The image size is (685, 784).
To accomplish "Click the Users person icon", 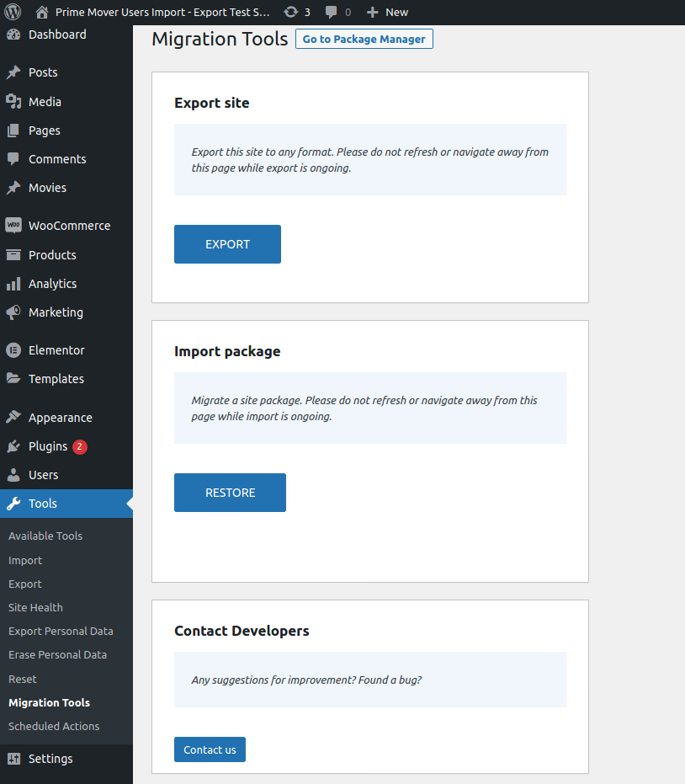I will tap(13, 474).
